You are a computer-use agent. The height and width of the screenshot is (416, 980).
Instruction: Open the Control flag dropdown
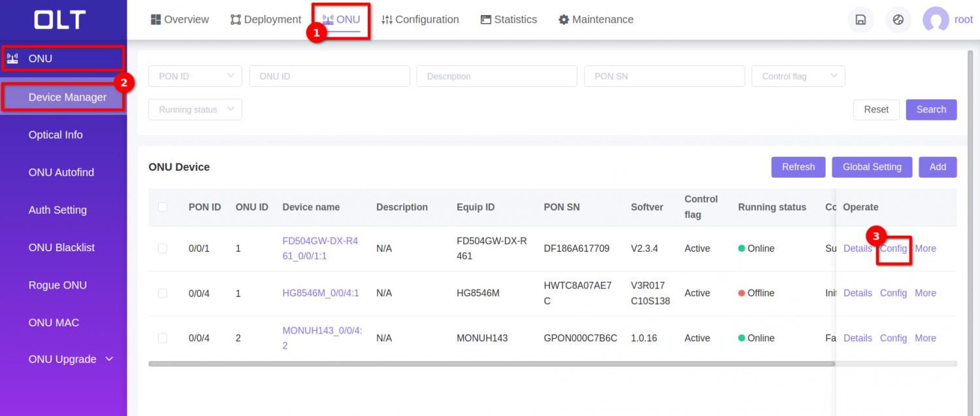click(x=798, y=76)
